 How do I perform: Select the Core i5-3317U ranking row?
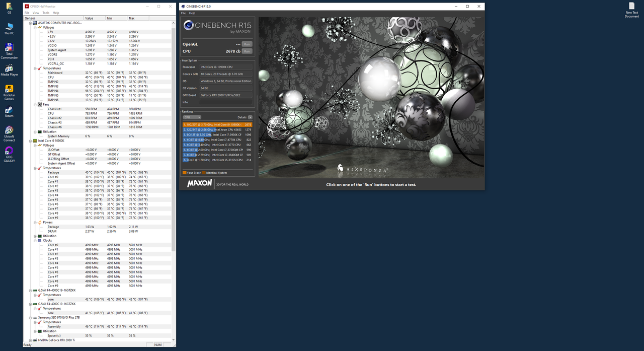point(217,160)
